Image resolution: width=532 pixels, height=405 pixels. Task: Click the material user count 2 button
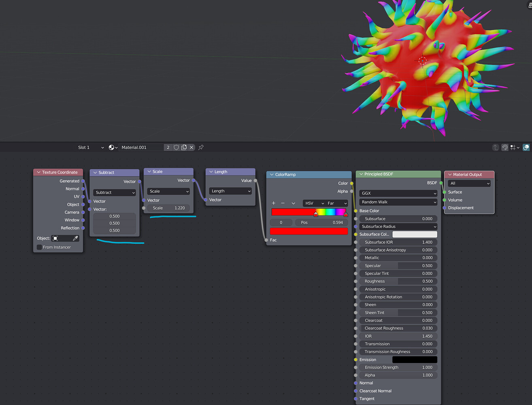coord(168,147)
